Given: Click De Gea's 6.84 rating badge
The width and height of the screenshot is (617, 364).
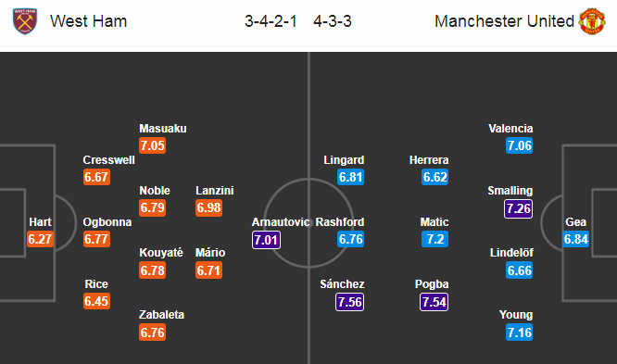Looking at the screenshot, I should click(x=575, y=239).
